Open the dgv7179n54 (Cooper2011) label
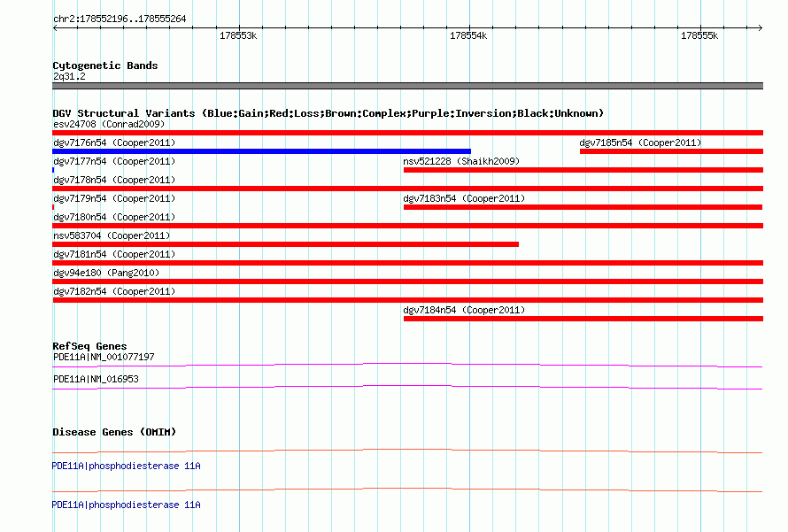The height and width of the screenshot is (532, 788). coord(114,198)
